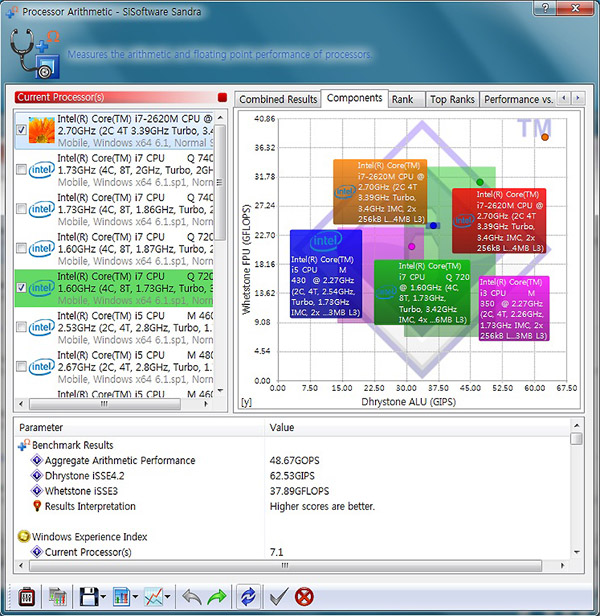Open the Performance vs. tab
Screen dimensions: 600x616
(518, 99)
